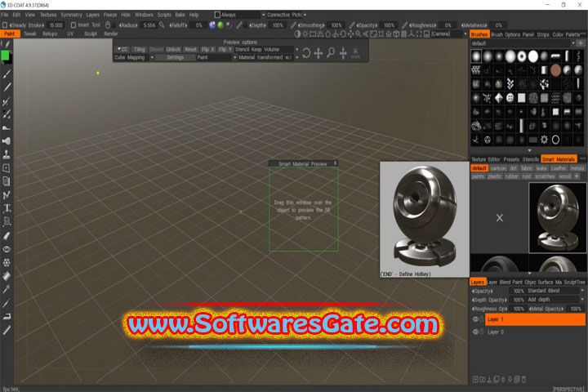588x392 pixels.
Task: Click the rotate icon in Preview options
Action: (306, 53)
